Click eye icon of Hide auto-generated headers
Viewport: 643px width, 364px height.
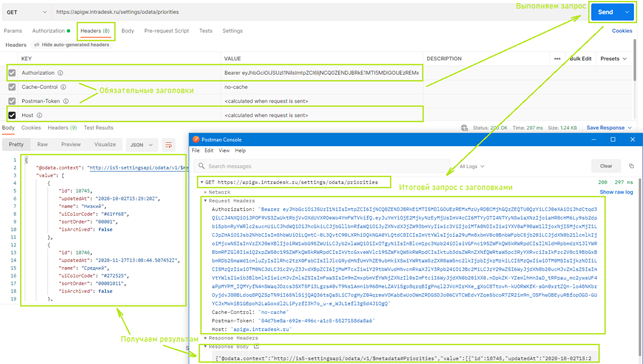[37, 45]
